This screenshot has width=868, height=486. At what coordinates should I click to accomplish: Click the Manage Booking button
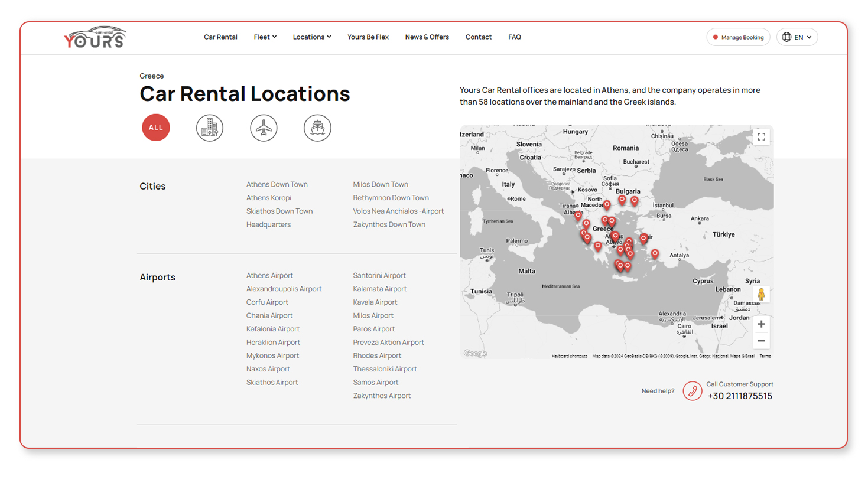[x=738, y=37]
